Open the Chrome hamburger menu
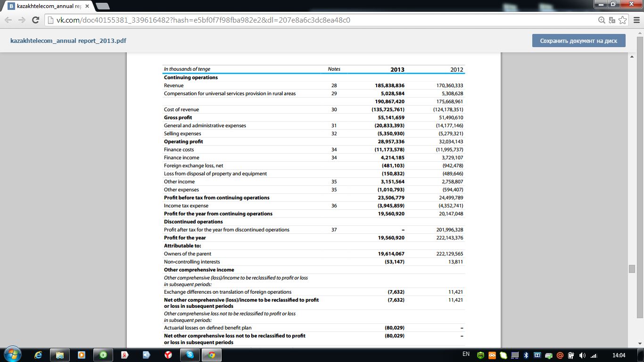 (636, 20)
